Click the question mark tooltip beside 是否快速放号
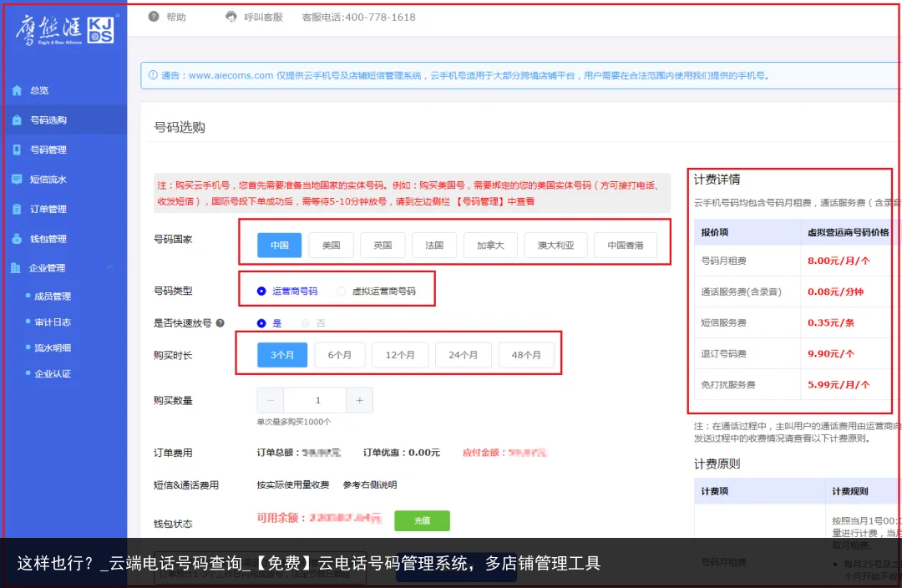Screen dimensions: 902x588 (x=220, y=323)
